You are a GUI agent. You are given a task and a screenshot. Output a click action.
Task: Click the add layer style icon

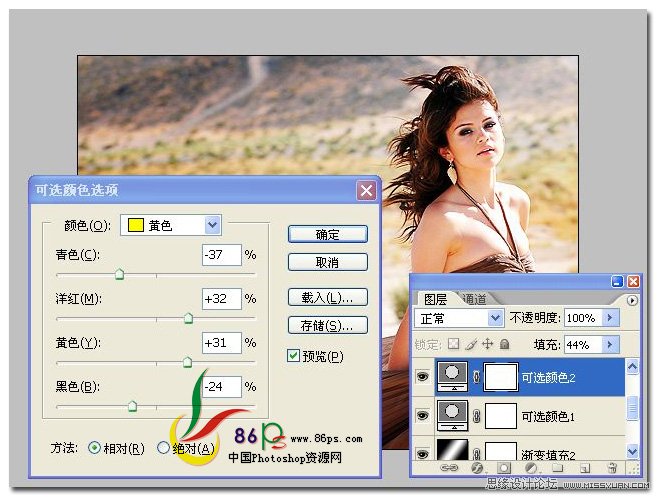[477, 468]
